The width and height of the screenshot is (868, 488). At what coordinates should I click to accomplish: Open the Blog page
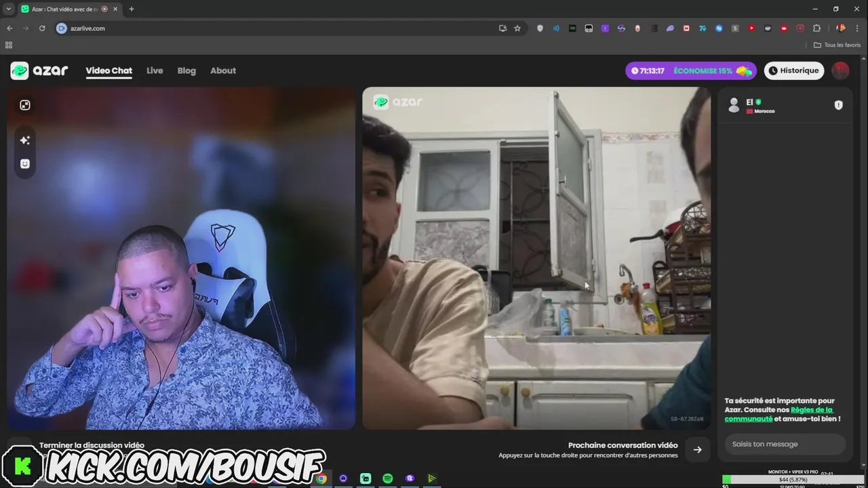186,70
